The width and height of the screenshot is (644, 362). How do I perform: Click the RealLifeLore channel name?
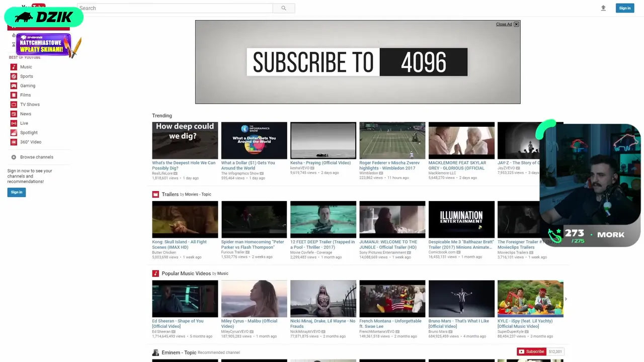point(163,173)
